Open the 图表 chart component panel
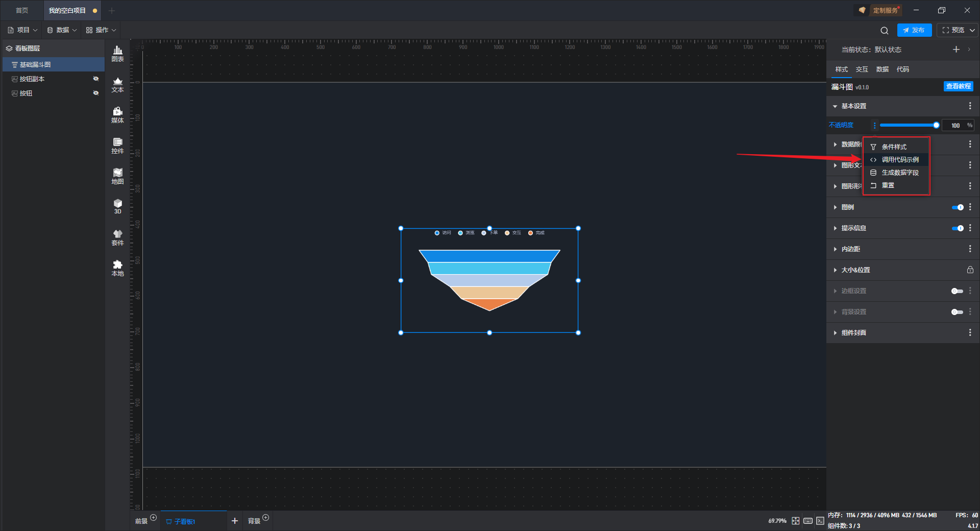The image size is (980, 531). coord(117,54)
